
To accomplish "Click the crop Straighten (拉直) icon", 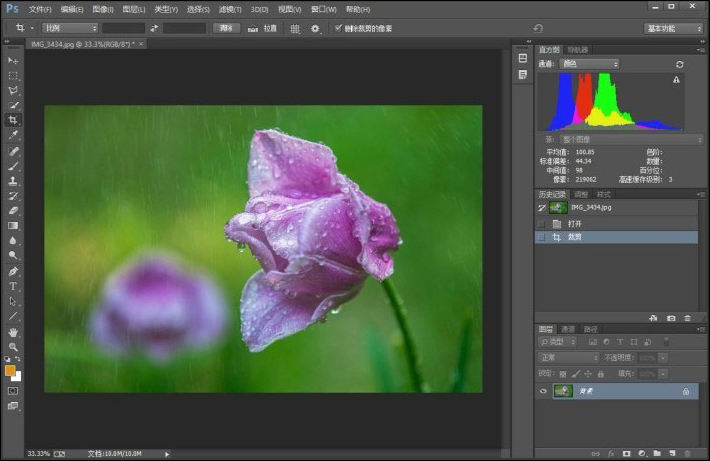I will pos(252,29).
